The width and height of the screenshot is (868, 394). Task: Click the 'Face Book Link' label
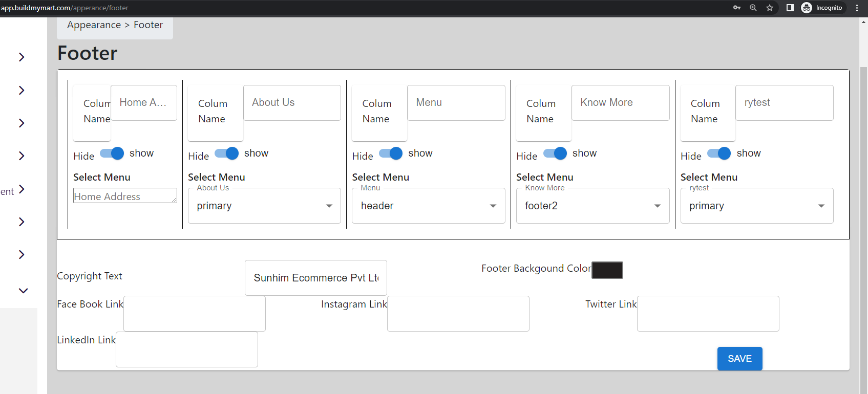(90, 304)
